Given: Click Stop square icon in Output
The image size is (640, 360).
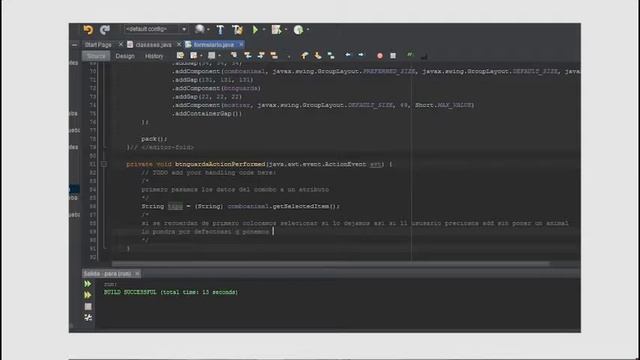Looking at the screenshot, I should click(x=88, y=306).
